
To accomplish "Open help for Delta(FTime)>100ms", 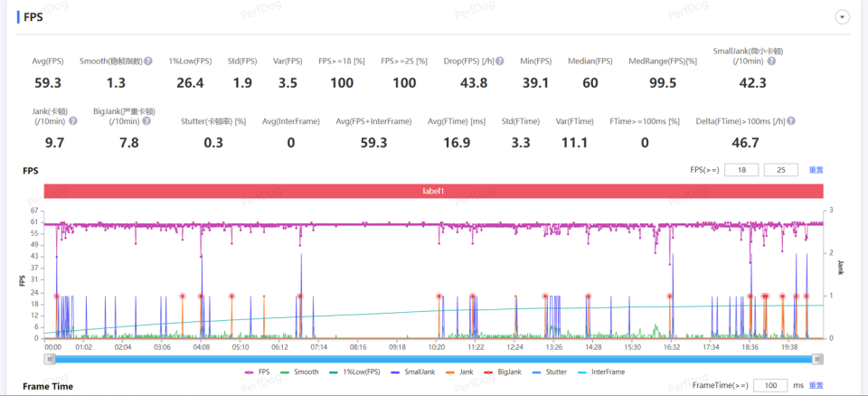I will click(x=791, y=121).
